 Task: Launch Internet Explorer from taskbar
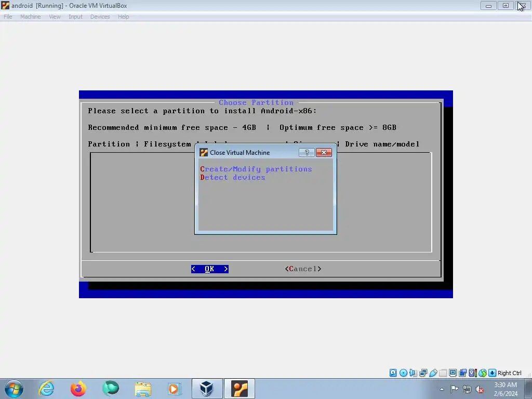pyautogui.click(x=46, y=389)
